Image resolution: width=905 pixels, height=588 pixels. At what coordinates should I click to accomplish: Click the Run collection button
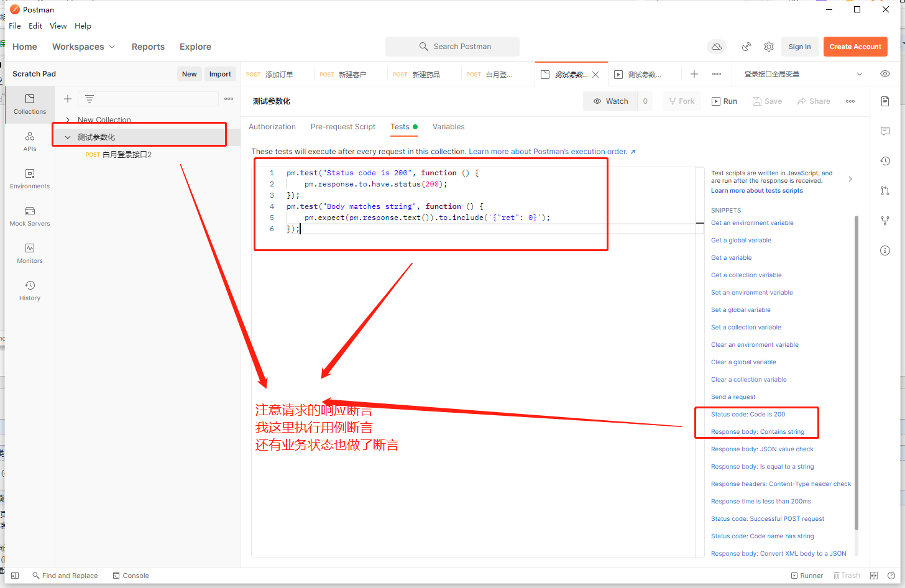coord(724,101)
